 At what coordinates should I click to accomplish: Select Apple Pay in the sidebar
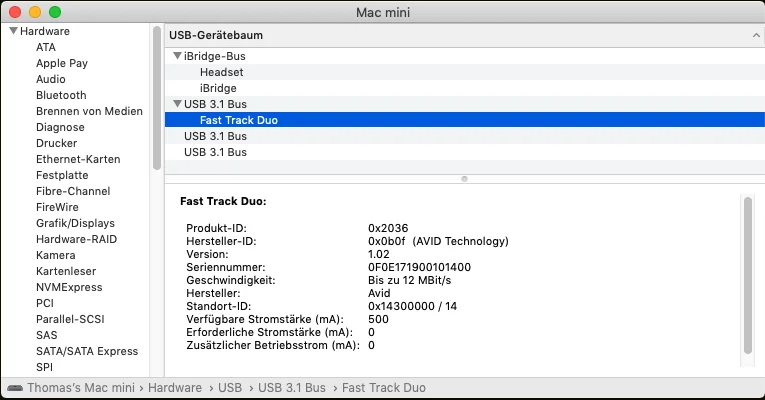62,63
